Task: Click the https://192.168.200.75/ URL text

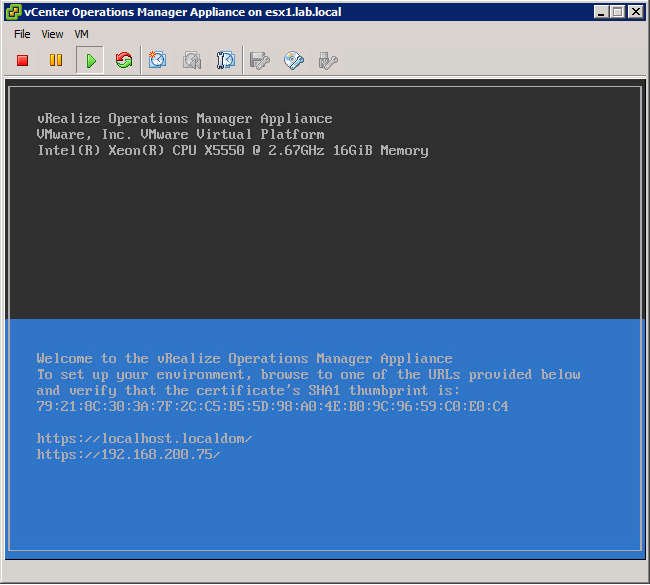Action: click(x=129, y=455)
